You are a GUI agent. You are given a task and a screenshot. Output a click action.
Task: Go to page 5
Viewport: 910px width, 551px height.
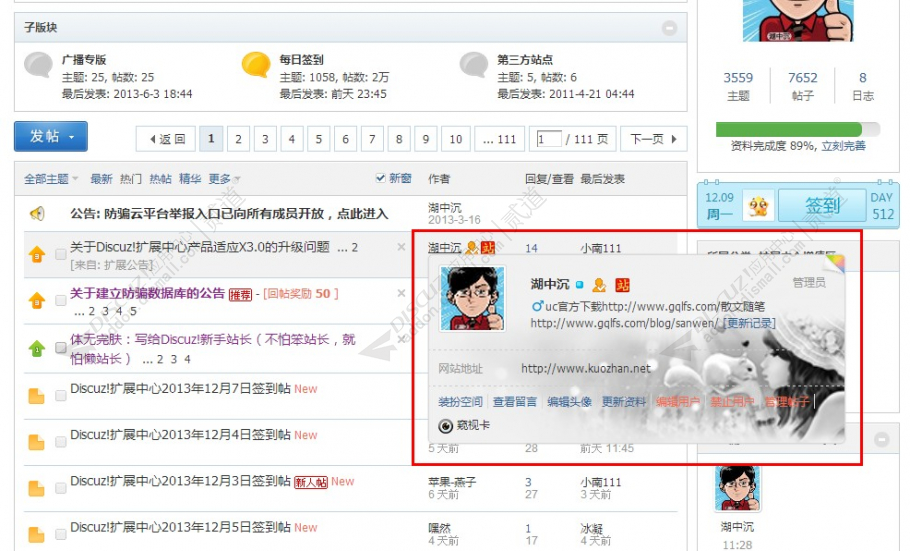coord(319,139)
